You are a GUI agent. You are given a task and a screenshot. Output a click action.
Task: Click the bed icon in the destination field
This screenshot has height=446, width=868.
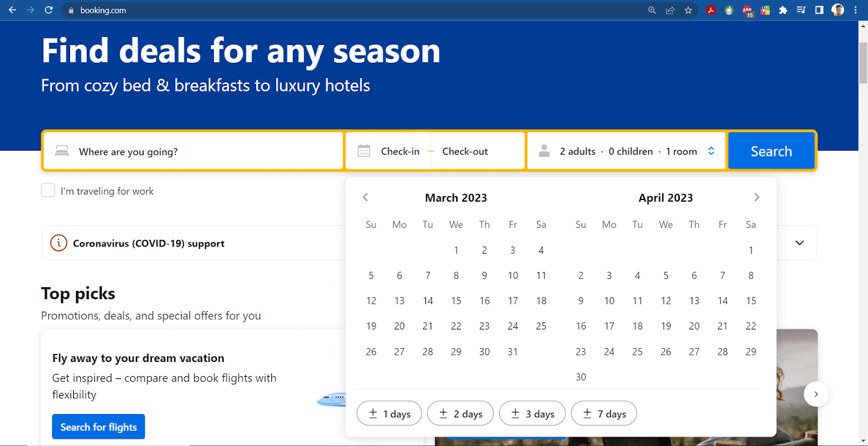pyautogui.click(x=62, y=151)
